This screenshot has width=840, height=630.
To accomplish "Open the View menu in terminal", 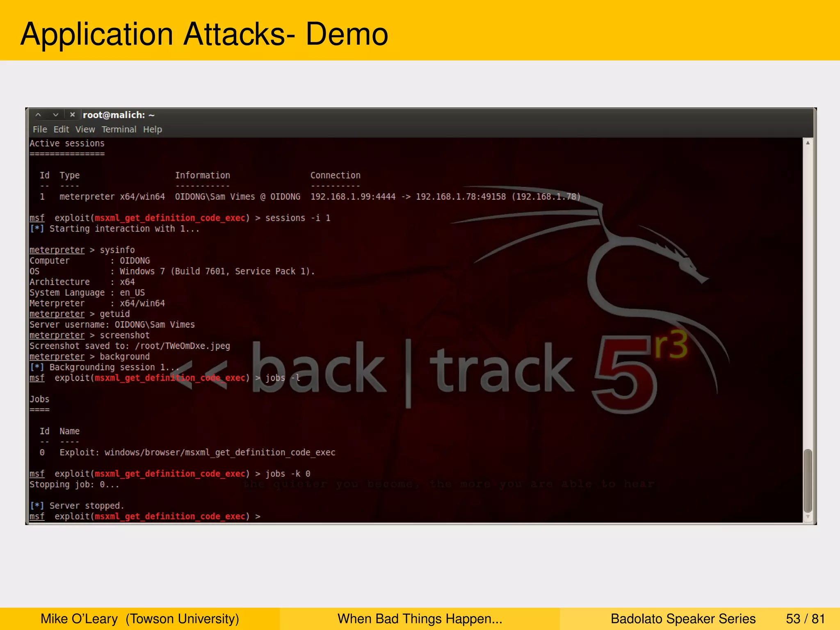I will tap(85, 130).
